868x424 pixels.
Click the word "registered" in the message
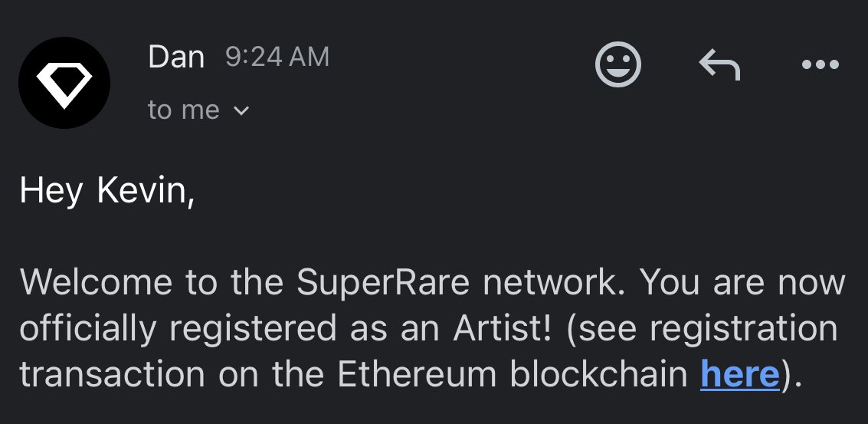(x=253, y=329)
